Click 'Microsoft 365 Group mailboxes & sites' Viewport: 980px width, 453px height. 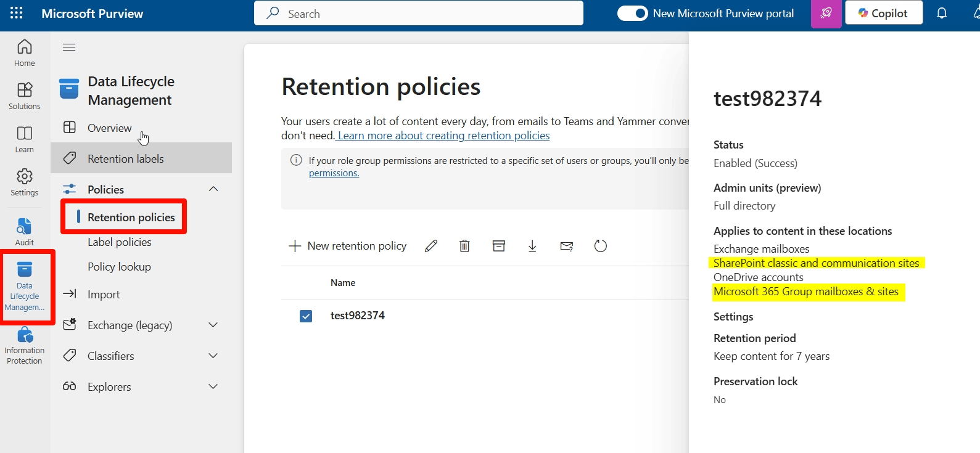(806, 291)
